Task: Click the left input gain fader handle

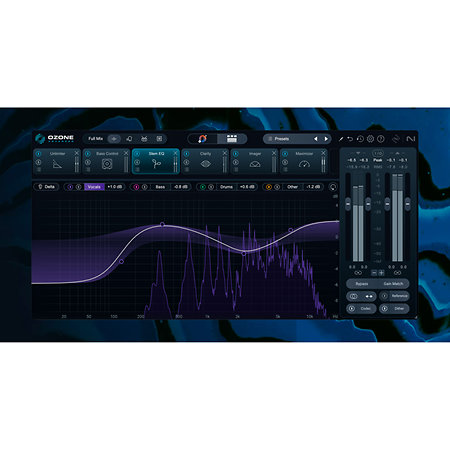Action: pos(348,203)
